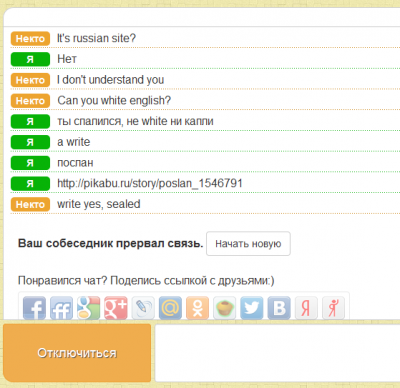The image size is (400, 388).
Task: Open the pikabu.ru story link message
Action: (x=150, y=183)
